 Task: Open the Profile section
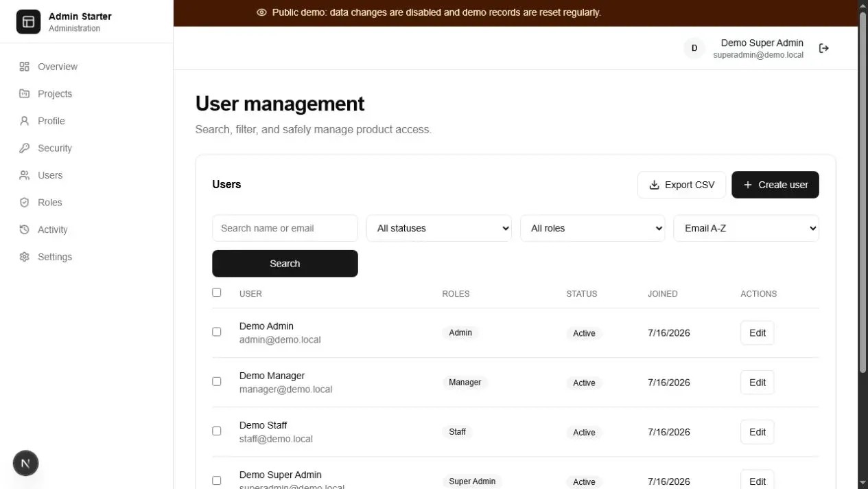pyautogui.click(x=86, y=121)
